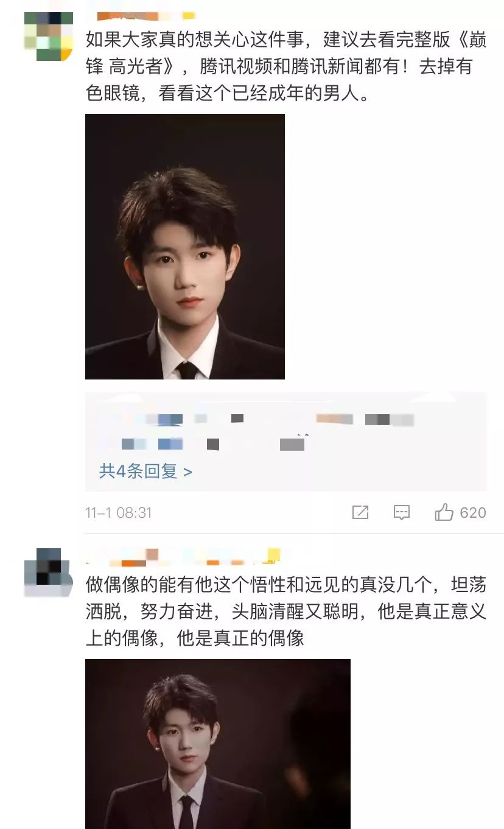Open second blurred reply line in gray box

point(201,443)
